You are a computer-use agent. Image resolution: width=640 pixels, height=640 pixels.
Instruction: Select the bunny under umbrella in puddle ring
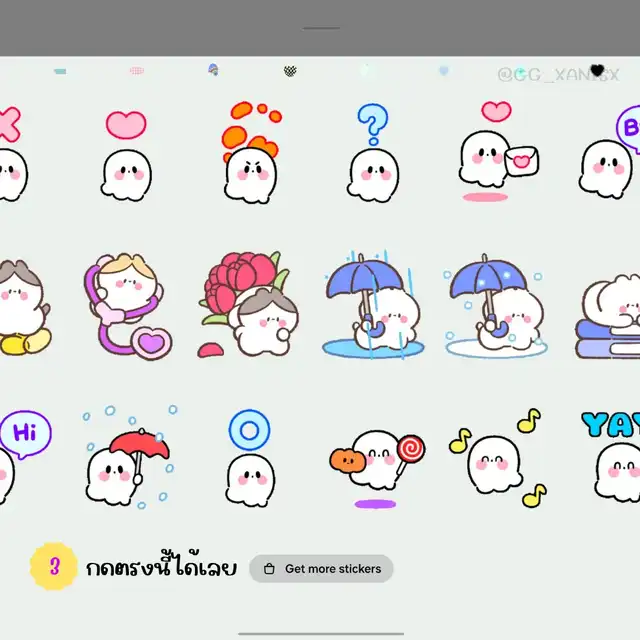click(495, 305)
